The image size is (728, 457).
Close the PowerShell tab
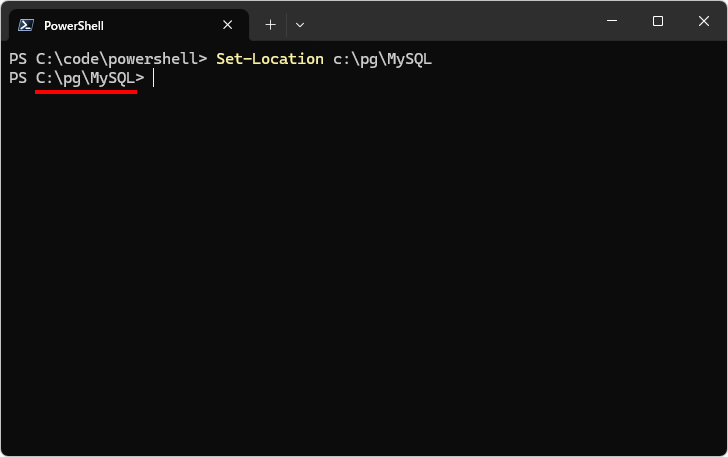click(229, 25)
